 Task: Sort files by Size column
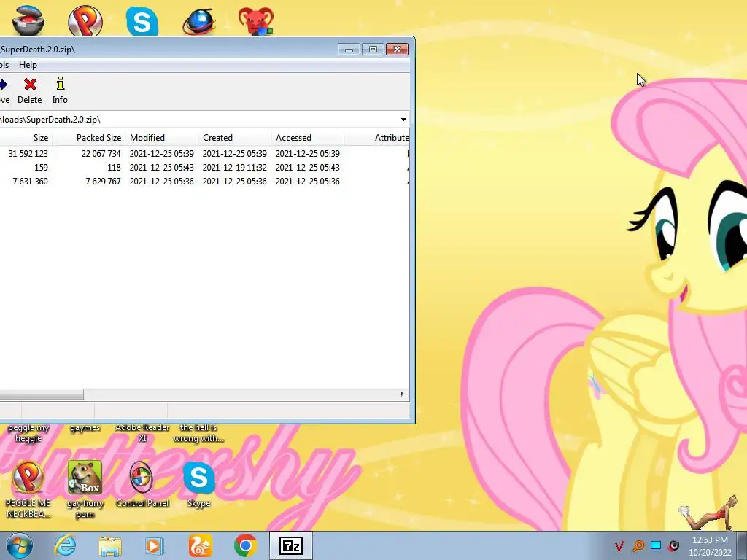pos(26,138)
